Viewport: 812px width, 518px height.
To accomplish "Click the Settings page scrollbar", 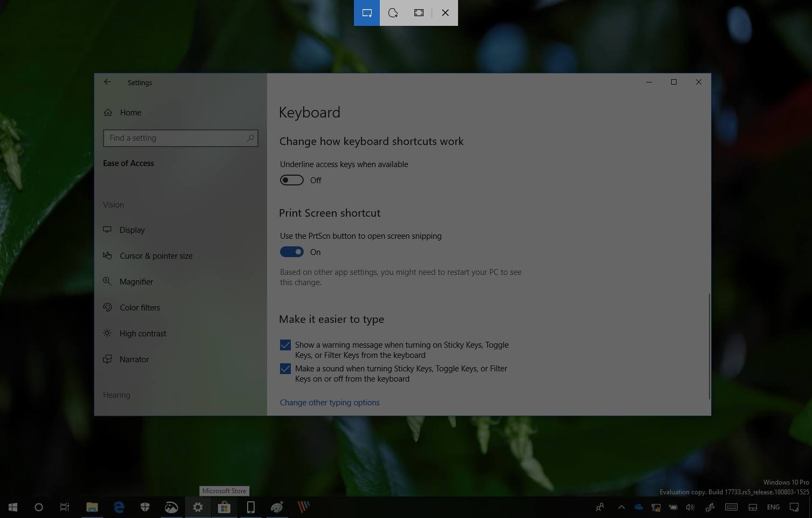I will click(708, 345).
